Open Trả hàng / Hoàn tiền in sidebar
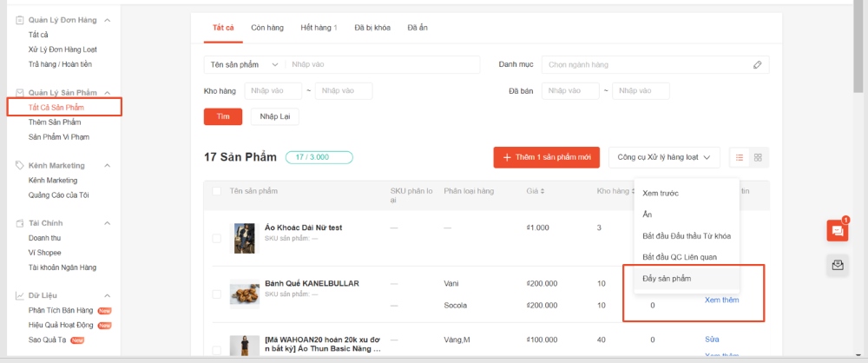The image size is (868, 363). pos(61,64)
